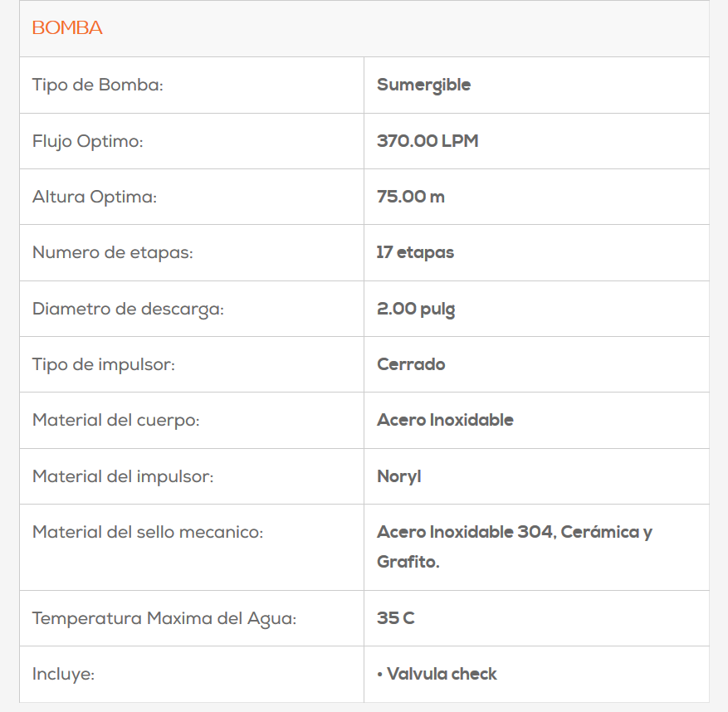Click the "Altura Optima:" label

(x=94, y=197)
